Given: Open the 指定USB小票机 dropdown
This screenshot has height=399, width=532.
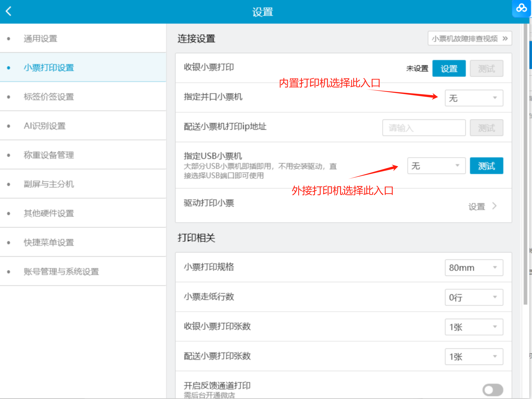Looking at the screenshot, I should coord(436,166).
